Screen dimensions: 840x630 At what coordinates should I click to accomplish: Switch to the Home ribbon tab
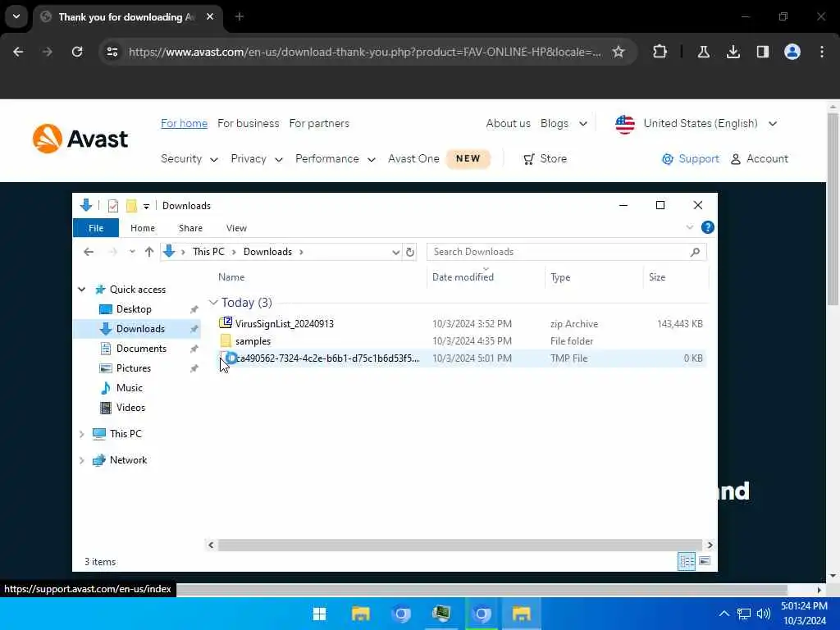143,228
